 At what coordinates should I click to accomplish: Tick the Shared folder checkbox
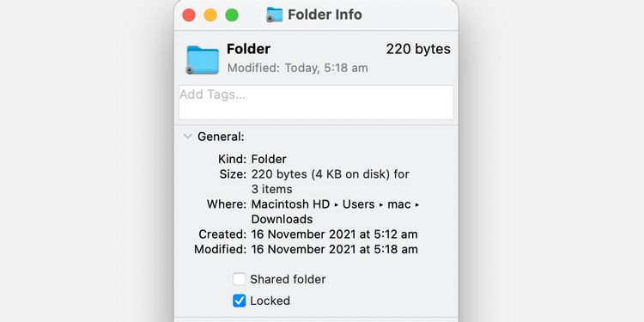(x=239, y=279)
